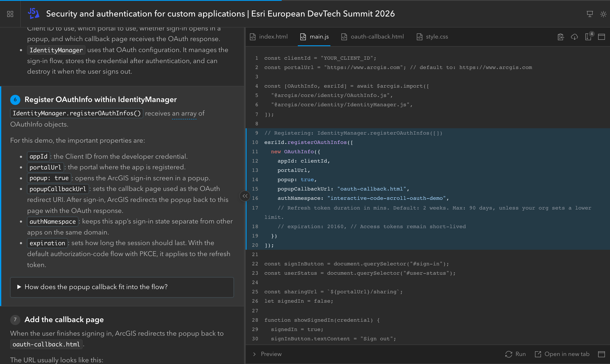This screenshot has height=364, width=610.
Task: Toggle light theme with the sun icon
Action: tap(603, 14)
